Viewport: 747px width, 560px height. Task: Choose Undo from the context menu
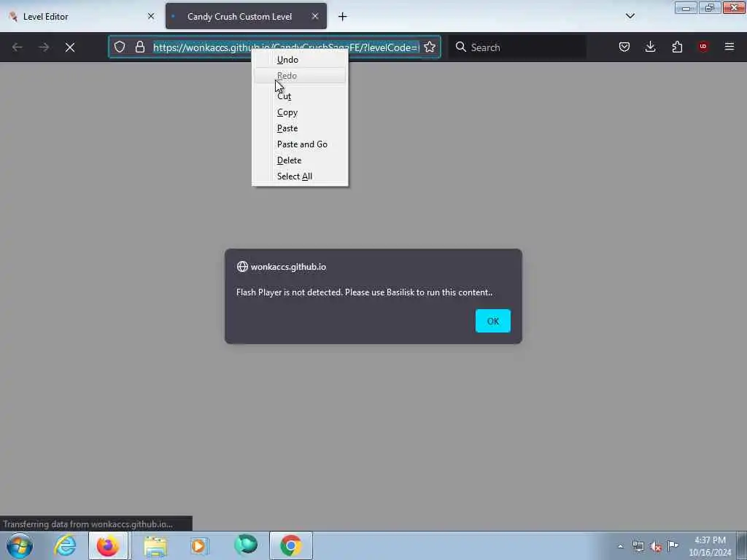(300, 60)
